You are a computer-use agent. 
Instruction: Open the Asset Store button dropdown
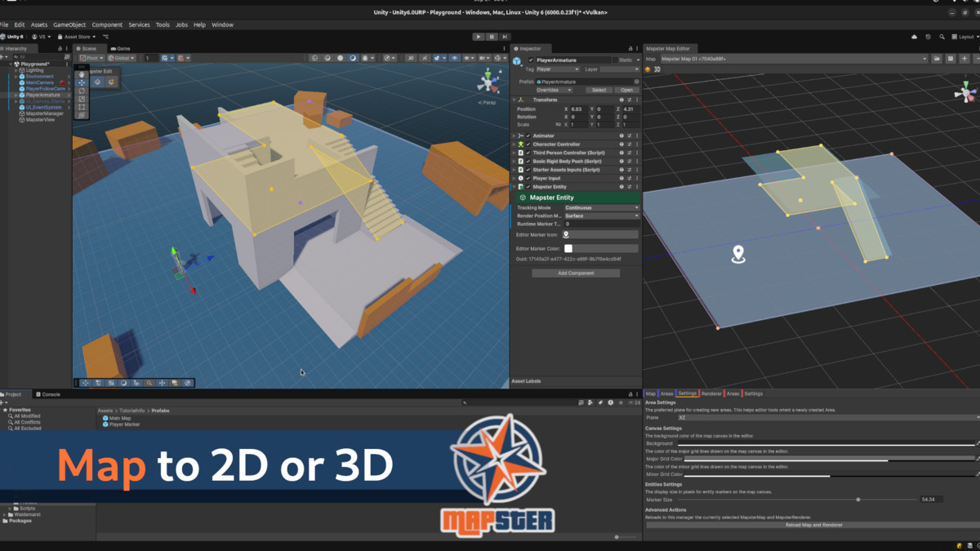(x=78, y=37)
